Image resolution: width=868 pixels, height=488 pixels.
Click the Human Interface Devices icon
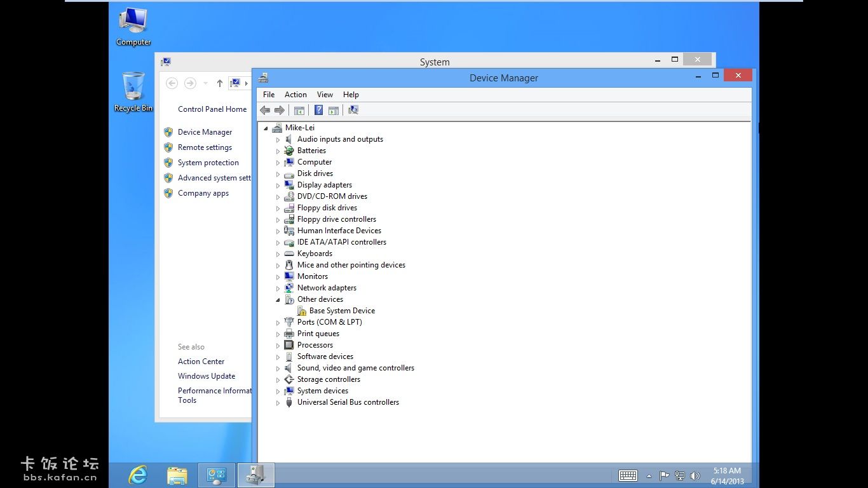click(289, 231)
